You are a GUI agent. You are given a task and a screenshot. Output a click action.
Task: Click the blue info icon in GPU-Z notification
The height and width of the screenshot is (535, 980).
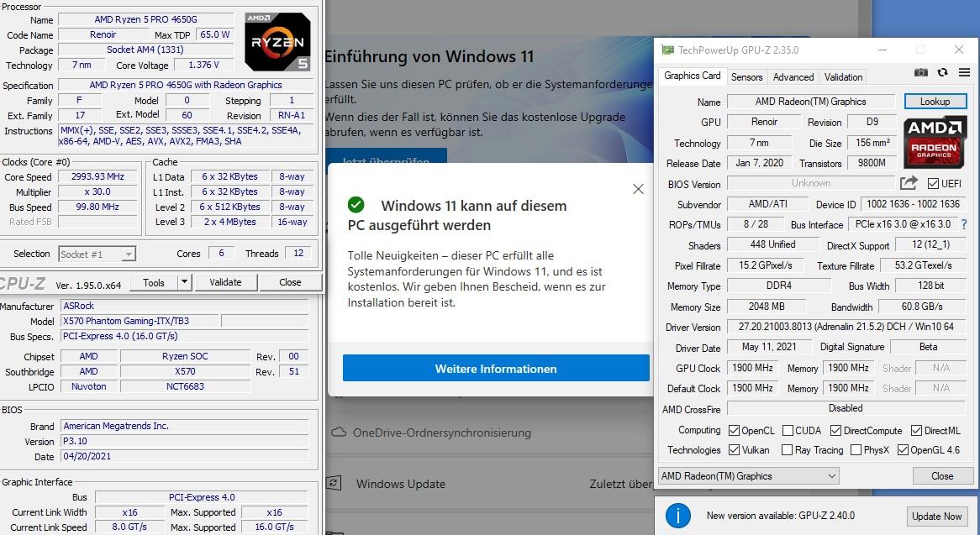point(678,516)
